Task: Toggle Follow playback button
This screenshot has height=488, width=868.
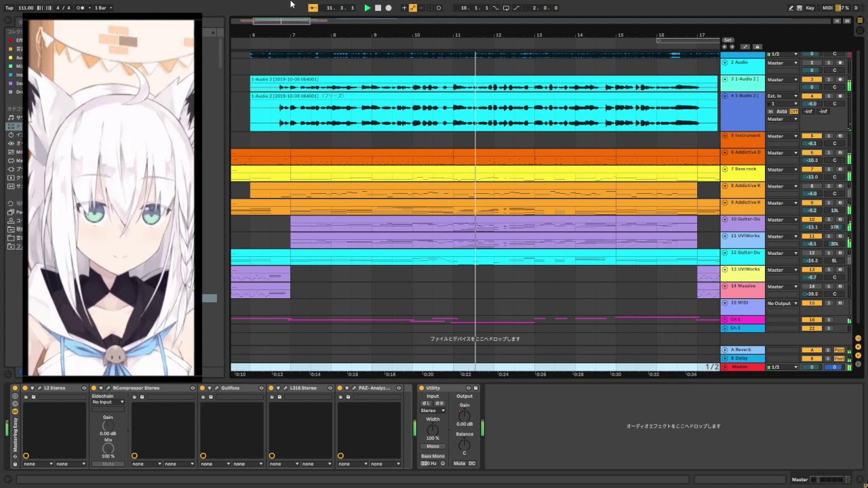Action: pyautogui.click(x=313, y=8)
